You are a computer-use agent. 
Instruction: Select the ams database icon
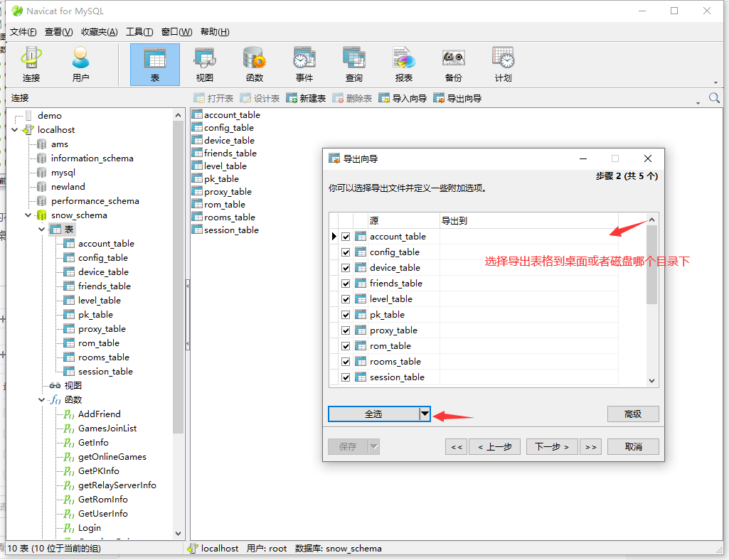[x=42, y=144]
